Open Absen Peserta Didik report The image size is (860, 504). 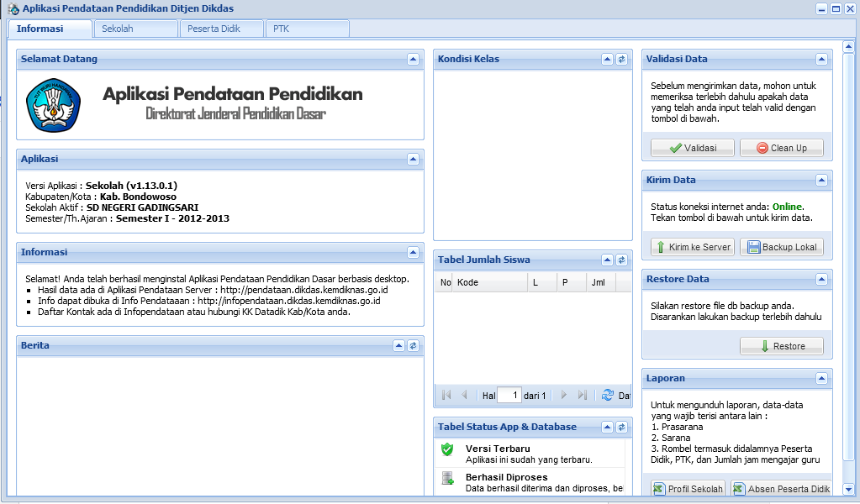click(782, 489)
